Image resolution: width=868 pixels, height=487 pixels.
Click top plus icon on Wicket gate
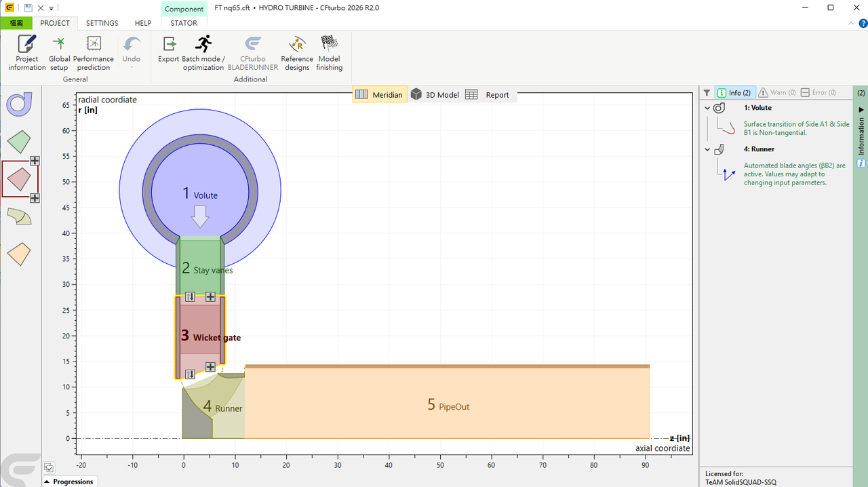(x=210, y=296)
